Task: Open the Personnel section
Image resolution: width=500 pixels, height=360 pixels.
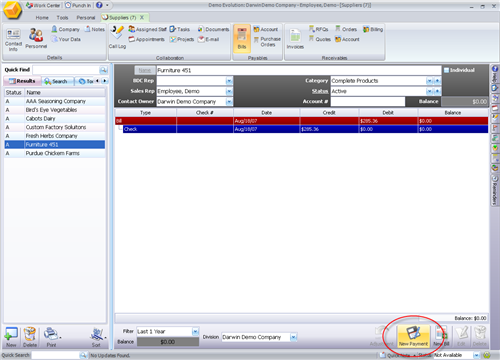Action: [36, 38]
